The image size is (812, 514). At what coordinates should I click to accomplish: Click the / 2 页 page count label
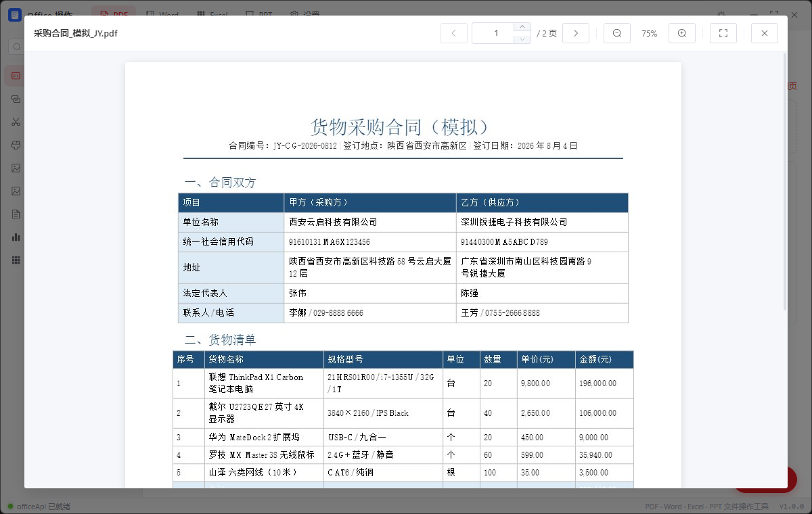tap(547, 33)
